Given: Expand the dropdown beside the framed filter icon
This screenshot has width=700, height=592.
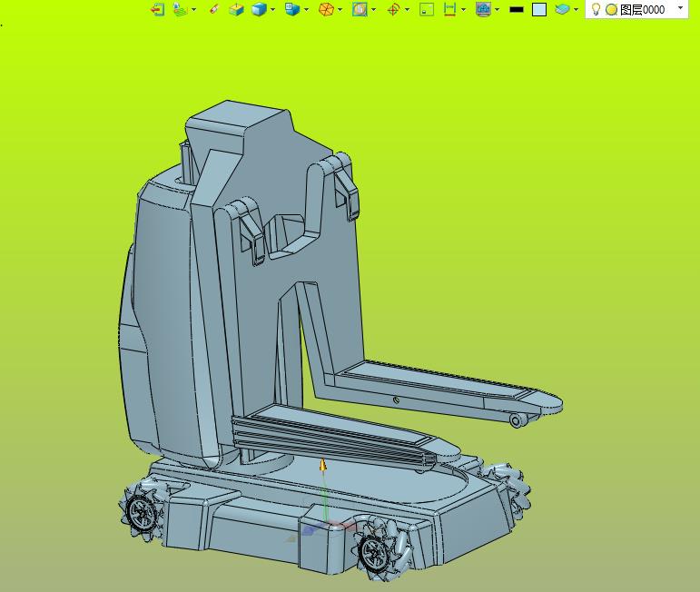Looking at the screenshot, I should pyautogui.click(x=374, y=9).
